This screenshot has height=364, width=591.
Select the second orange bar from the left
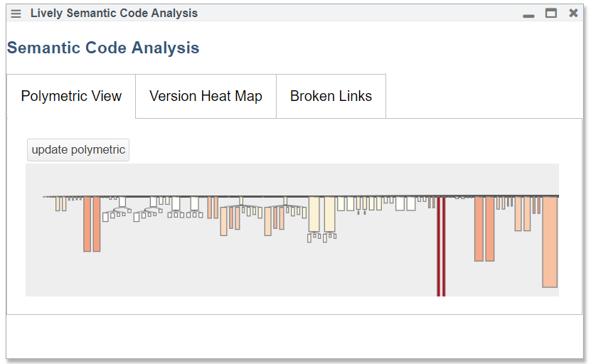tap(97, 224)
